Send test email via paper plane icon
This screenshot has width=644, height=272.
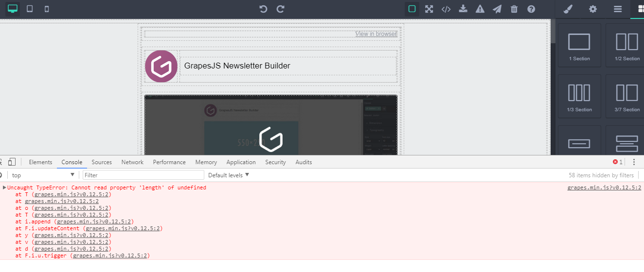(497, 9)
